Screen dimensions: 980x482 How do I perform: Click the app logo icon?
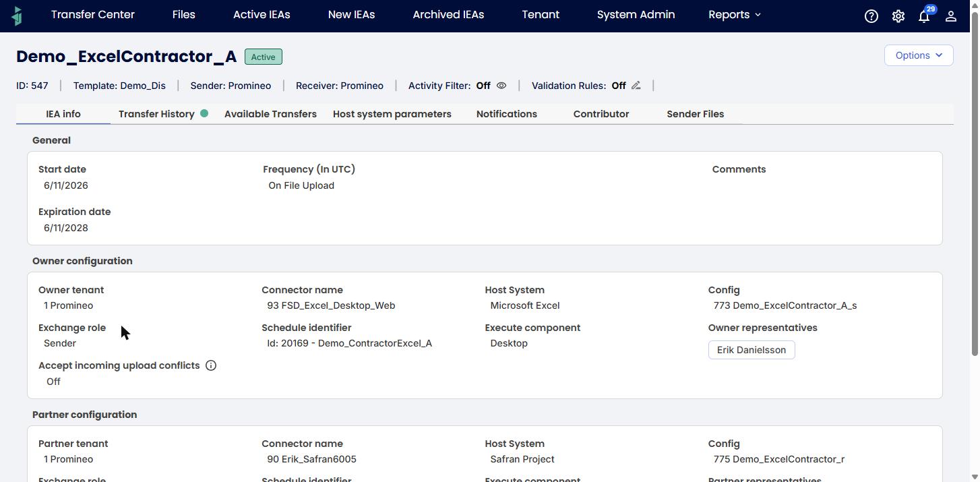tap(17, 16)
